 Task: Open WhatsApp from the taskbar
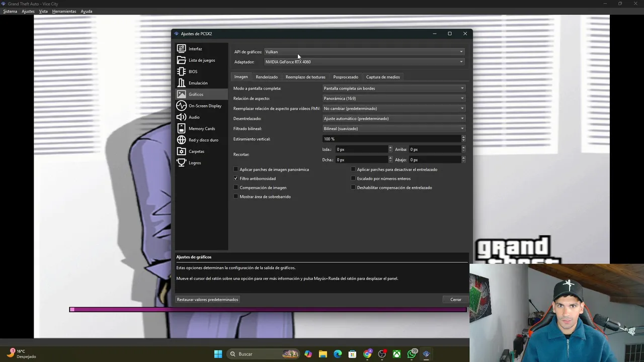point(412,354)
